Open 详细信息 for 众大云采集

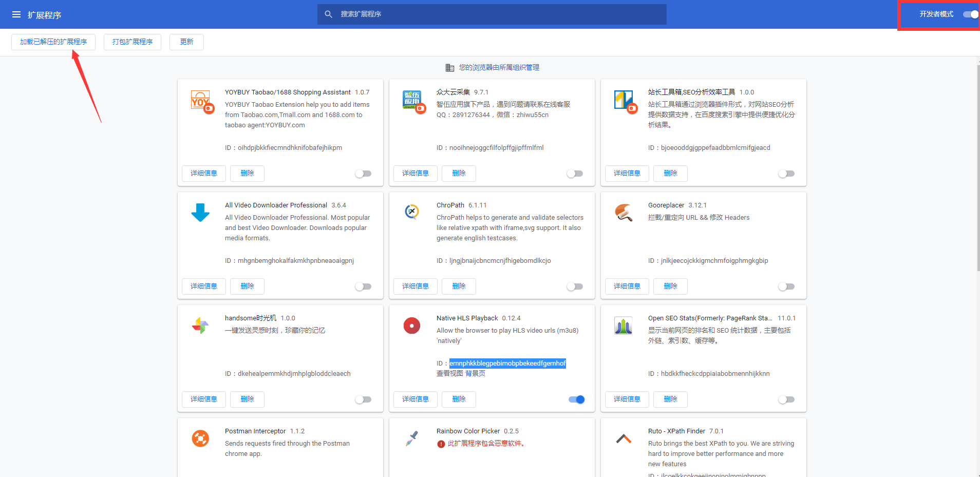[416, 174]
